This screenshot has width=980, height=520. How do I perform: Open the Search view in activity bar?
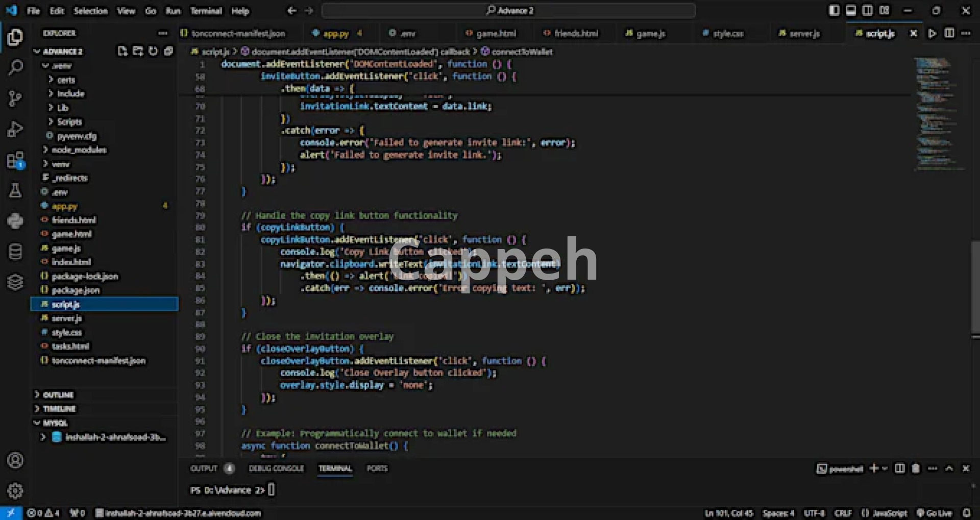[15, 67]
